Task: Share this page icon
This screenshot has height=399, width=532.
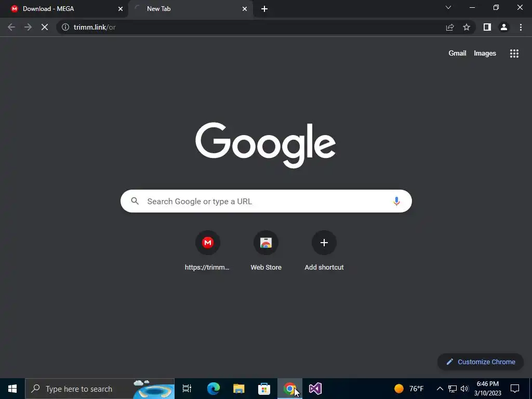Action: (450, 27)
